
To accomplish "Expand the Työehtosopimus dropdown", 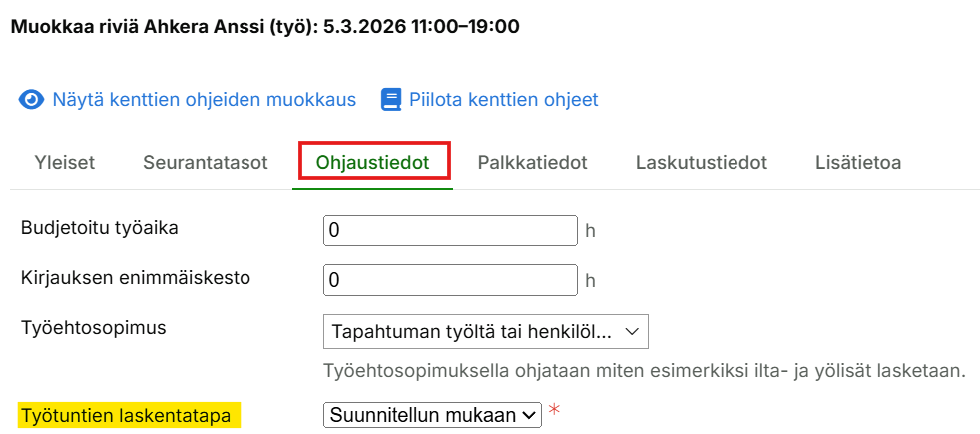I will point(485,330).
